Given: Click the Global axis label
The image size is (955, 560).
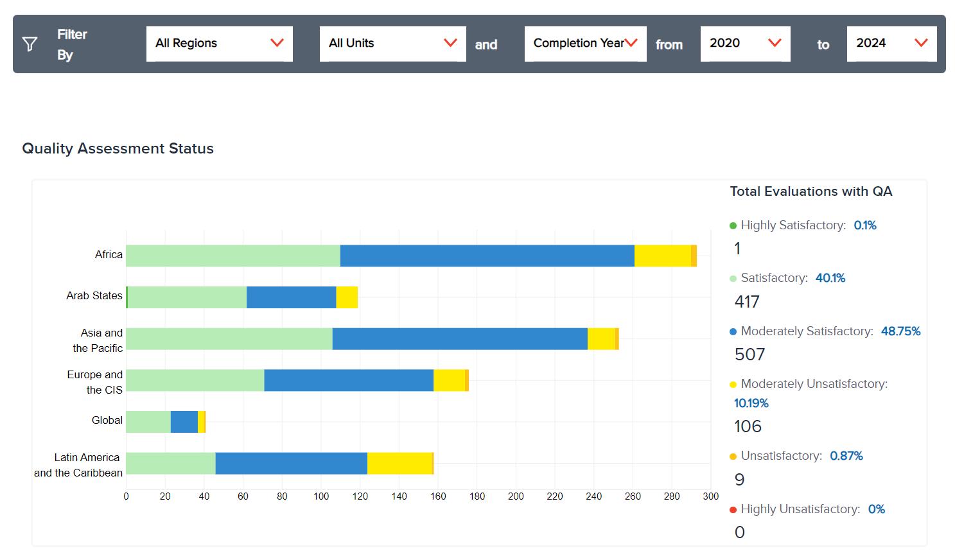Looking at the screenshot, I should pos(107,421).
